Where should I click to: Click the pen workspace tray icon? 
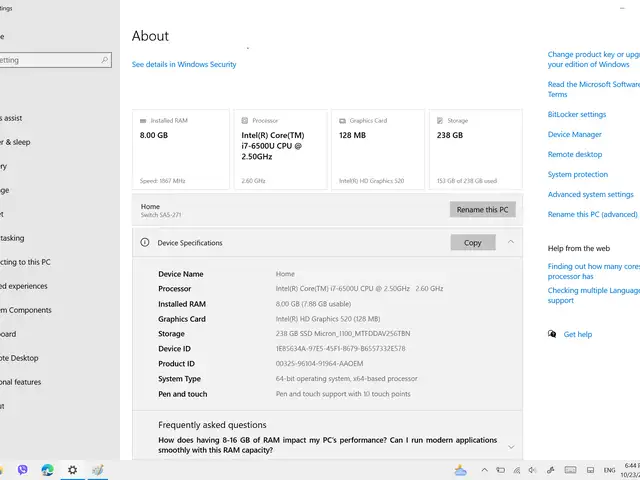[x=550, y=470]
